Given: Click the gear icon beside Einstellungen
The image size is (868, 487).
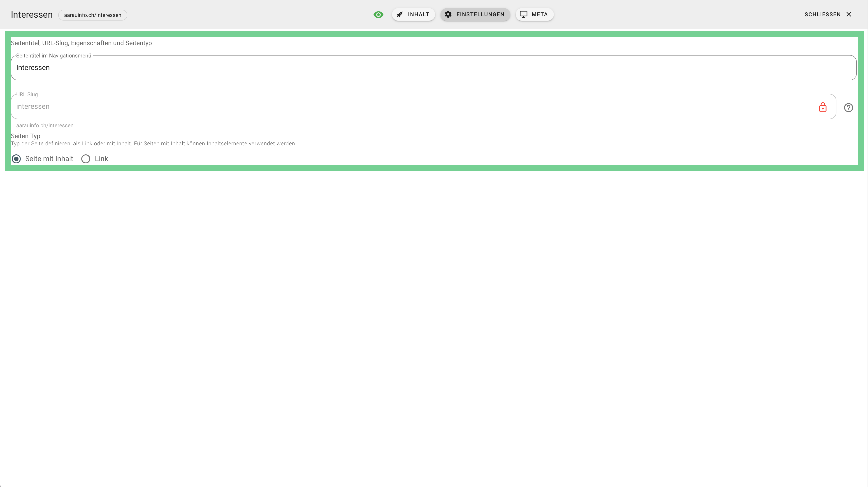Looking at the screenshot, I should 448,14.
